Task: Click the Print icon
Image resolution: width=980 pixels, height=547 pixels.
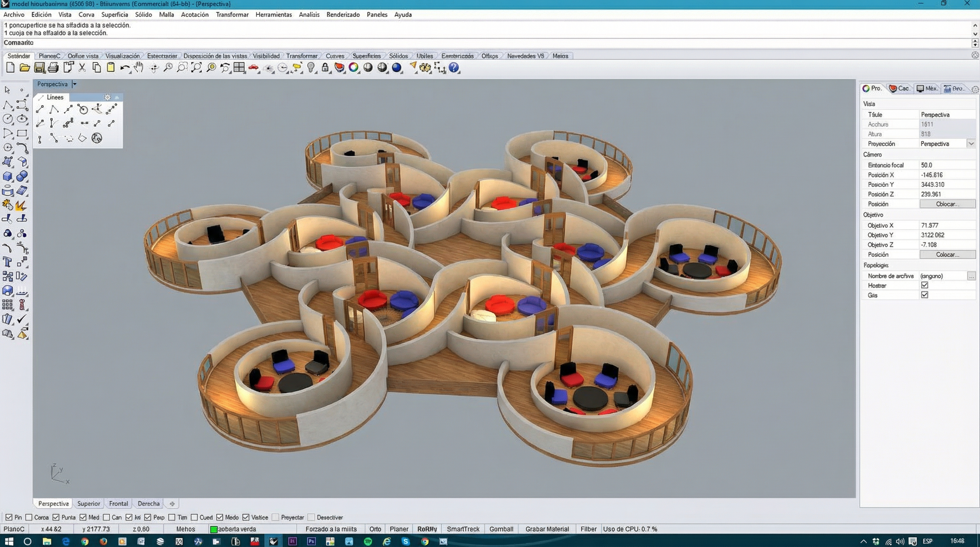Action: [53, 68]
